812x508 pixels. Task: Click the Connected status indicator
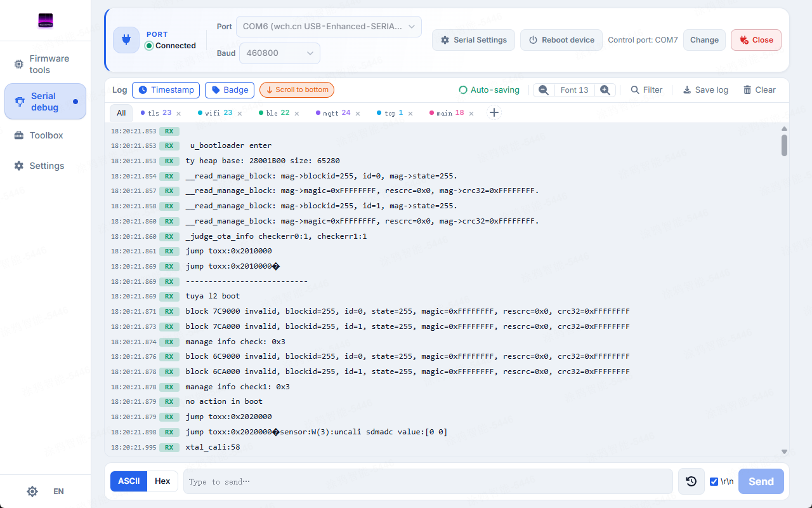[x=171, y=46]
